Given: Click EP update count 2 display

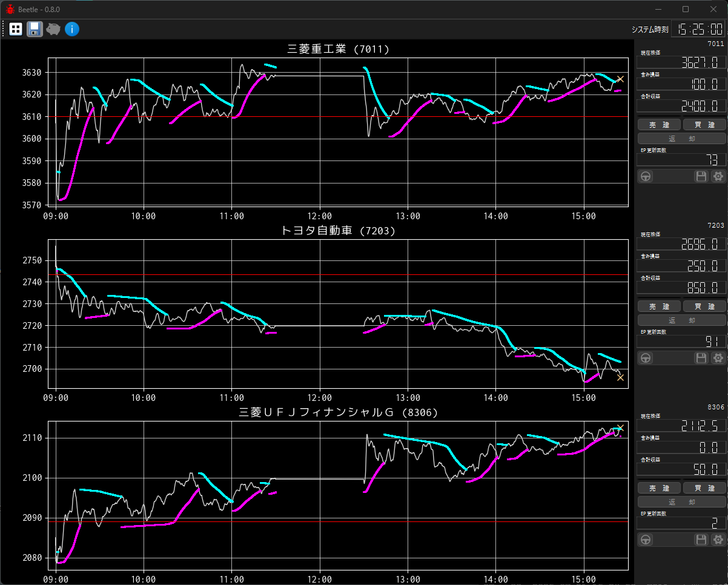Looking at the screenshot, I should [x=681, y=523].
